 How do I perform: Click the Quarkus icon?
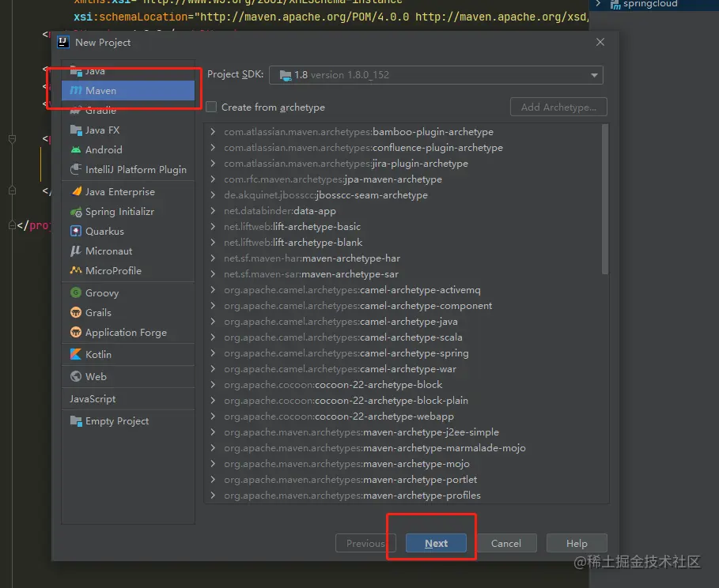coord(76,232)
